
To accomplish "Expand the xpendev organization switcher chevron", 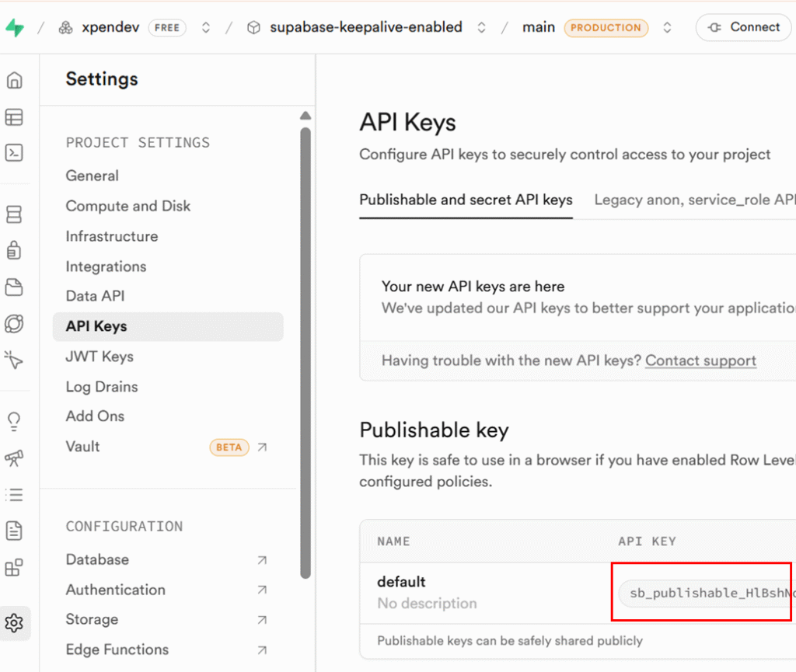I will click(x=206, y=28).
